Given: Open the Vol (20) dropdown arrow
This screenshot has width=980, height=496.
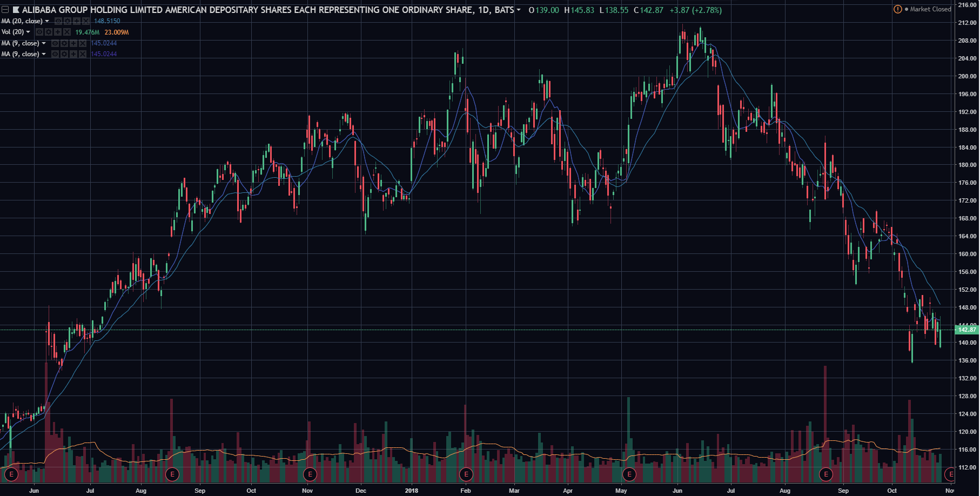Looking at the screenshot, I should click(x=28, y=32).
